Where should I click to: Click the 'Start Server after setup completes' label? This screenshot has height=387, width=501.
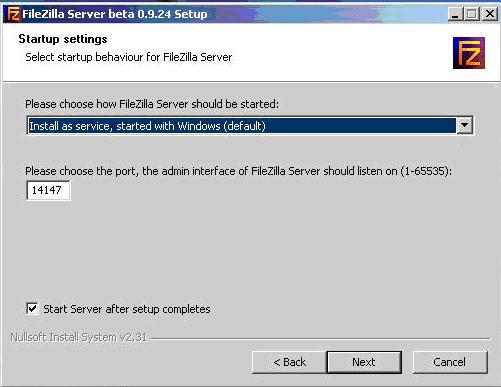[127, 309]
